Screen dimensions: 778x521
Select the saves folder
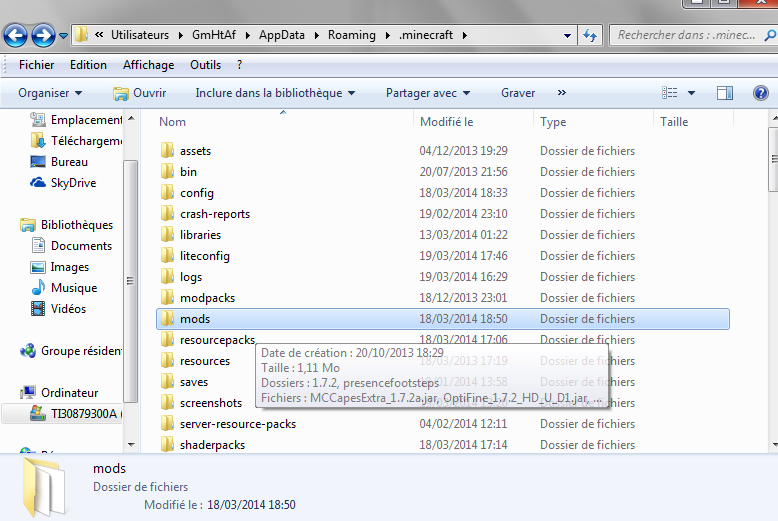coord(194,382)
